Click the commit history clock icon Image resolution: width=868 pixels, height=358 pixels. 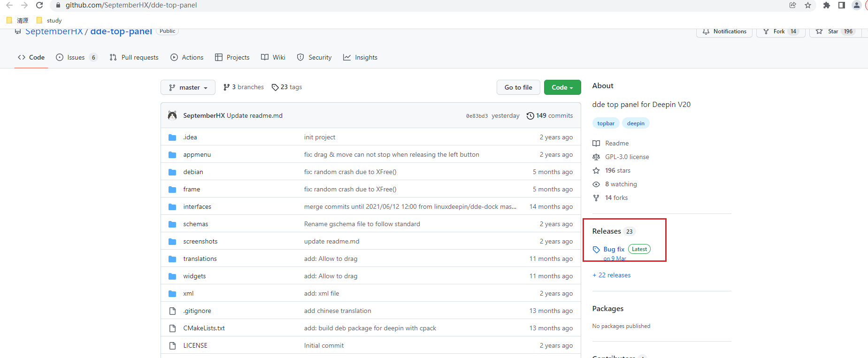tap(530, 116)
